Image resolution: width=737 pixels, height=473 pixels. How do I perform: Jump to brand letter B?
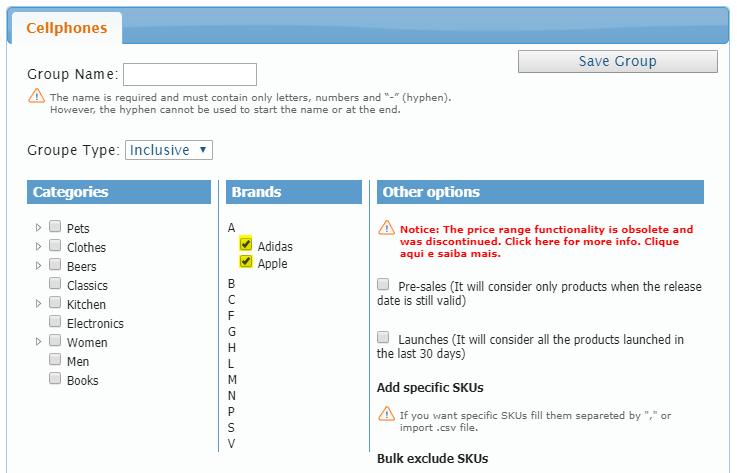coord(232,283)
